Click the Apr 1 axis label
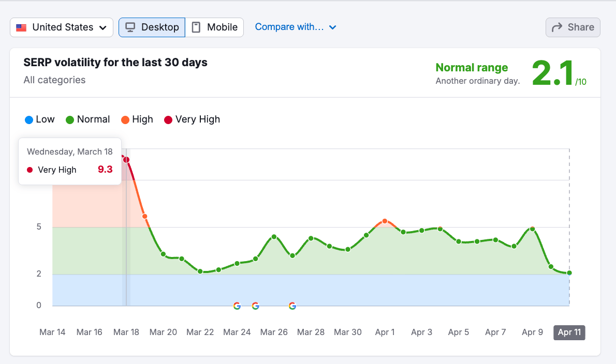 click(x=385, y=332)
